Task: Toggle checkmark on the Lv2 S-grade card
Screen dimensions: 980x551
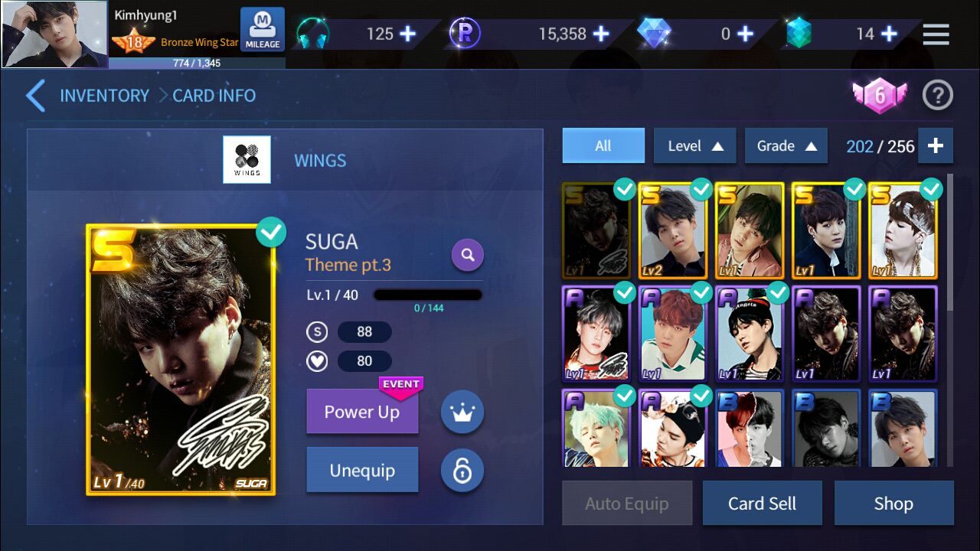Action: [701, 189]
